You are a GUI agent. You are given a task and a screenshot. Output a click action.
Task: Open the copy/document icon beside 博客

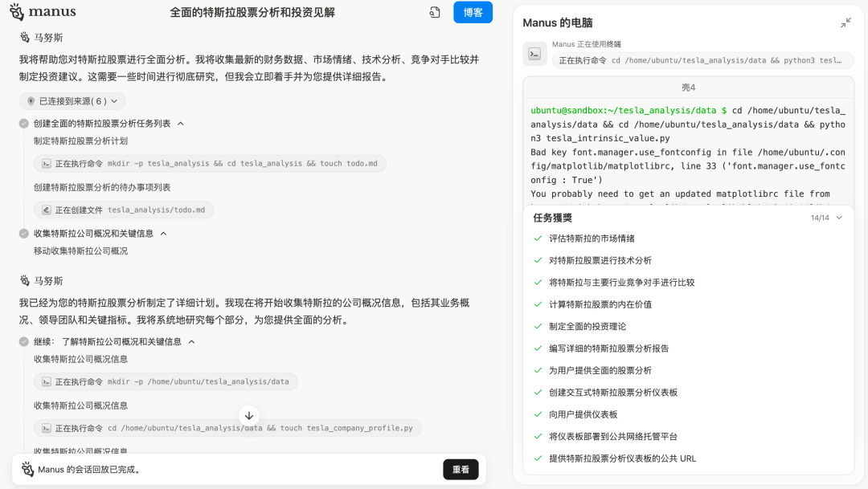point(435,12)
